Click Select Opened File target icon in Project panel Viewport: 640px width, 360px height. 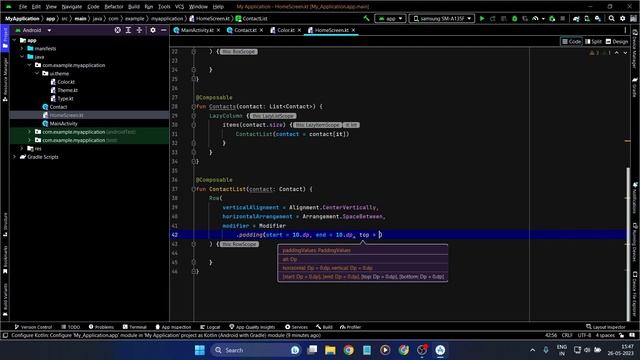coord(118,30)
